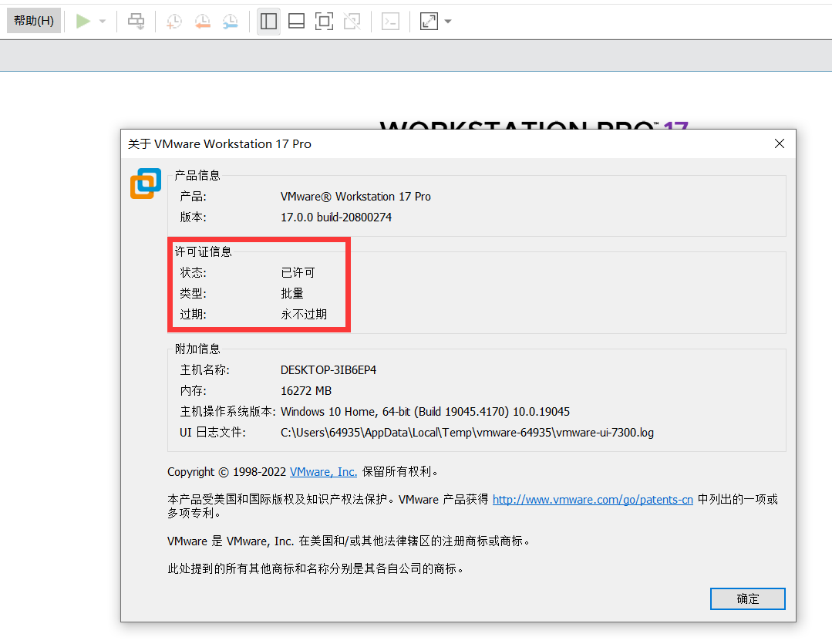Click the dialog title 关于 VMware Workstation 17 Pro
The width and height of the screenshot is (832, 644).
tap(220, 144)
